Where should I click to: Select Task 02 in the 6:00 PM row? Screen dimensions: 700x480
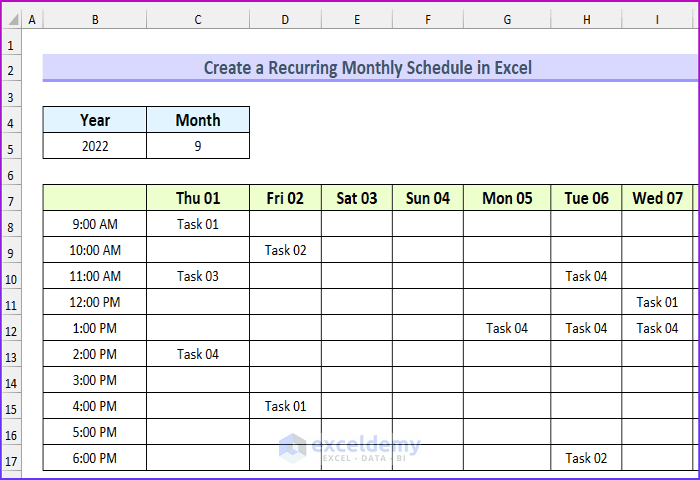click(586, 458)
